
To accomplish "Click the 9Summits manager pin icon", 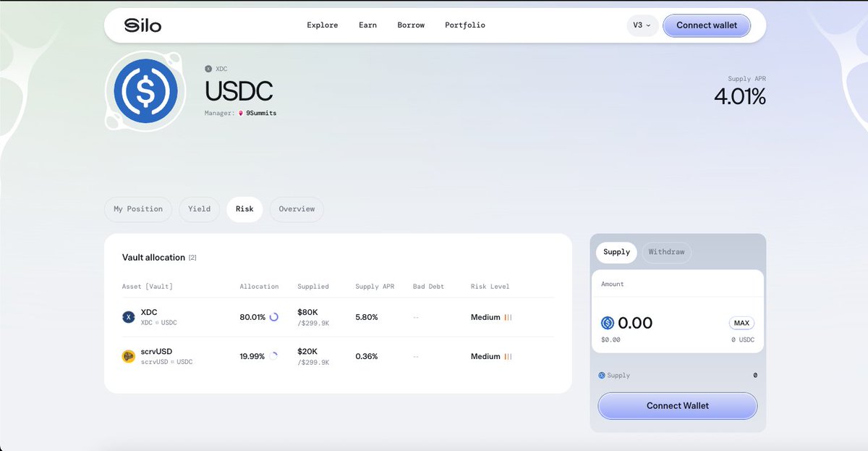I will tap(241, 114).
